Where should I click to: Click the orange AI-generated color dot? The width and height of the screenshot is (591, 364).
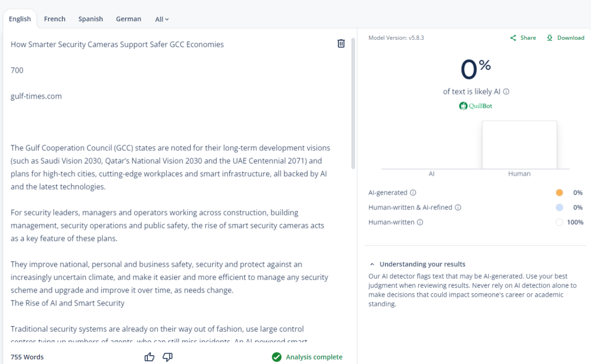559,193
